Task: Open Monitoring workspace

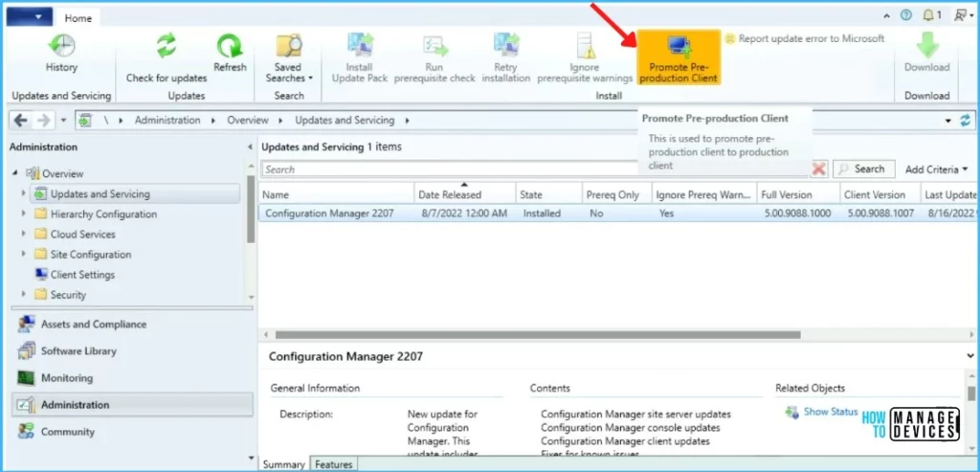Action: point(132,377)
